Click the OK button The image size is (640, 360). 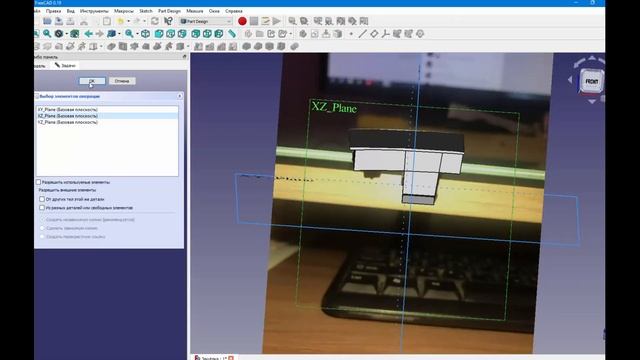pos(92,81)
